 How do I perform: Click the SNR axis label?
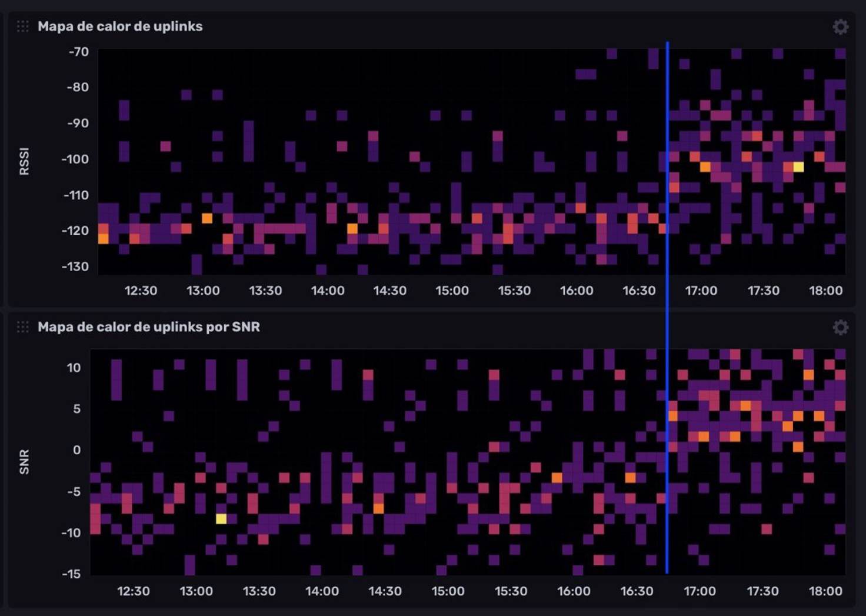24,462
